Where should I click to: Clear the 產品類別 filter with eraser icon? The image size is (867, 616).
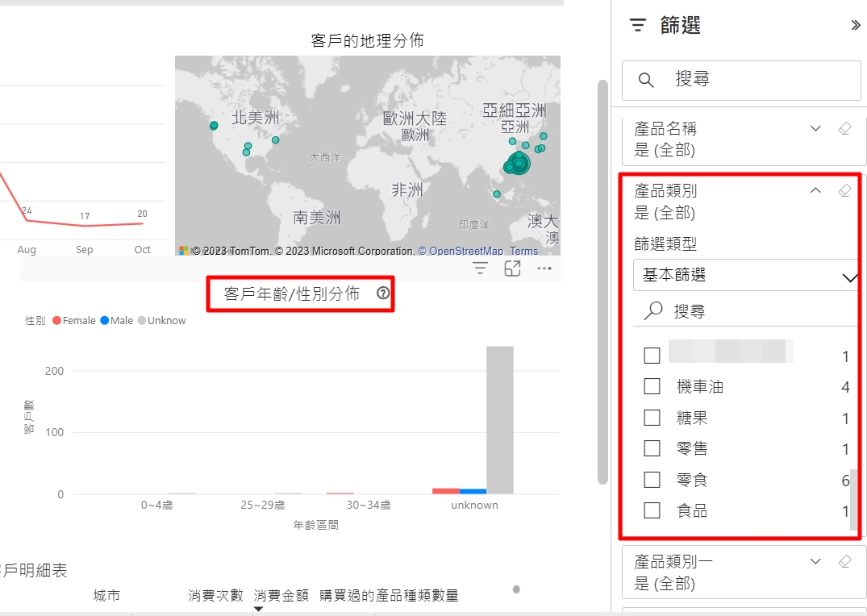click(x=844, y=191)
